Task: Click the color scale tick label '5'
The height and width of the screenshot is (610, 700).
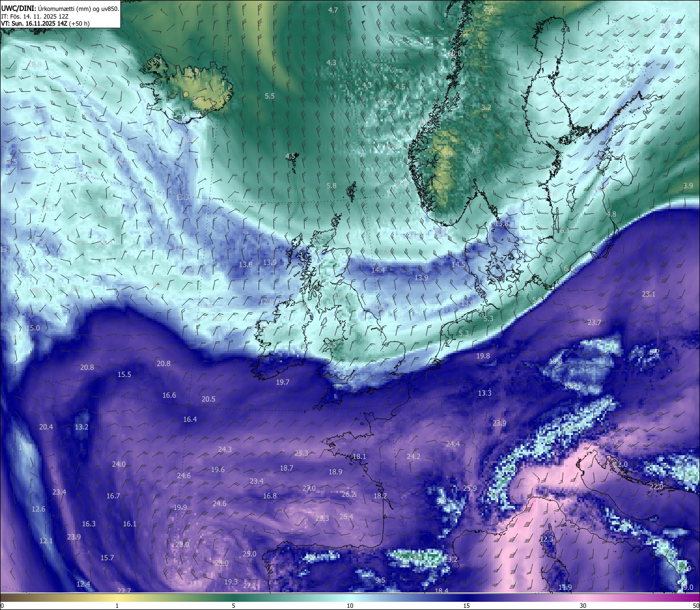Action: (234, 606)
